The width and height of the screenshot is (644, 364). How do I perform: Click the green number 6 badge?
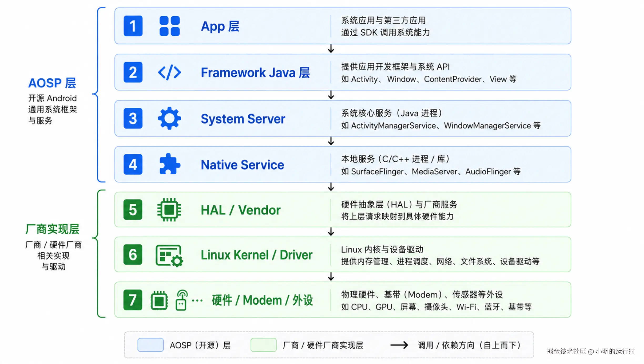133,255
